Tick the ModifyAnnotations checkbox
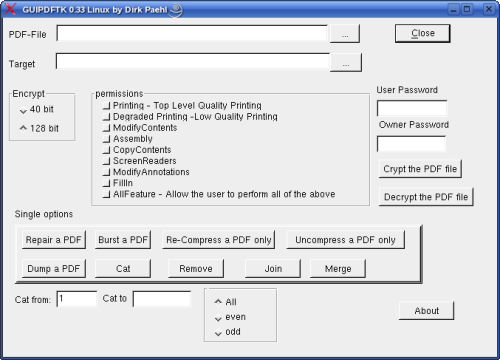The width and height of the screenshot is (500, 360). pos(106,172)
